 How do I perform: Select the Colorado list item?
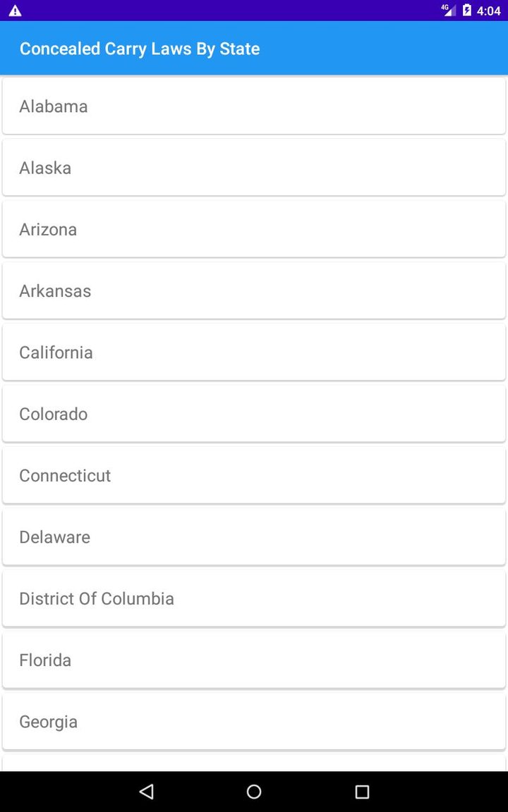click(x=254, y=414)
